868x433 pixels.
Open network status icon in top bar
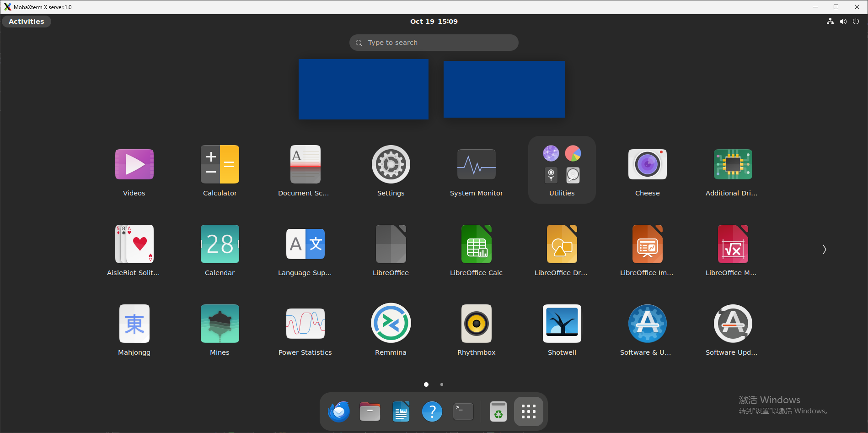[830, 22]
